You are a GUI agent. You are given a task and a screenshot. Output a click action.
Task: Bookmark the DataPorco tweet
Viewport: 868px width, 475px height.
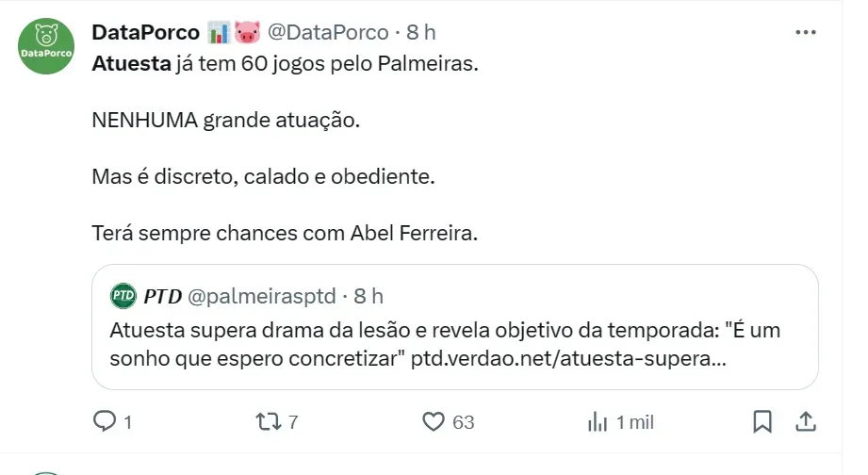pos(763,421)
